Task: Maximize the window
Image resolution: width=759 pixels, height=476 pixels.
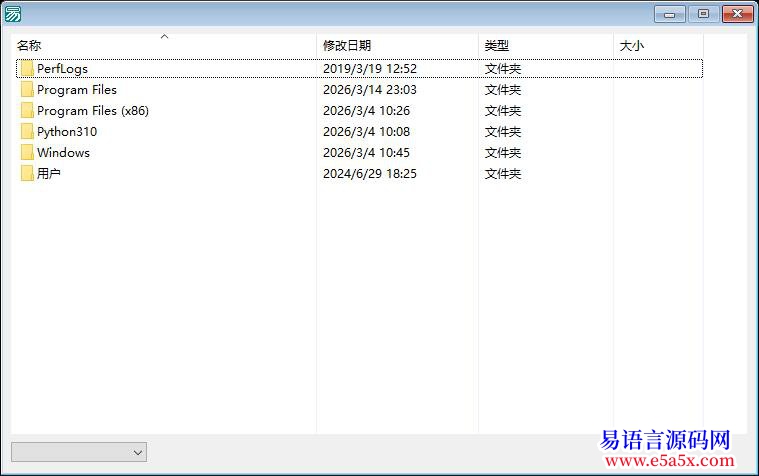Action: pos(703,14)
